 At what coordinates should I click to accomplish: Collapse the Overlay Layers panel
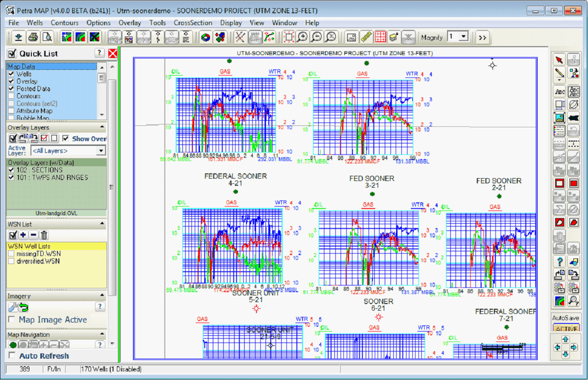click(x=102, y=128)
